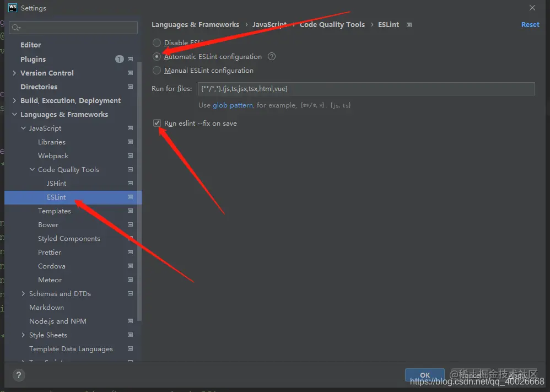Click the Plugins update count badge

click(x=119, y=59)
